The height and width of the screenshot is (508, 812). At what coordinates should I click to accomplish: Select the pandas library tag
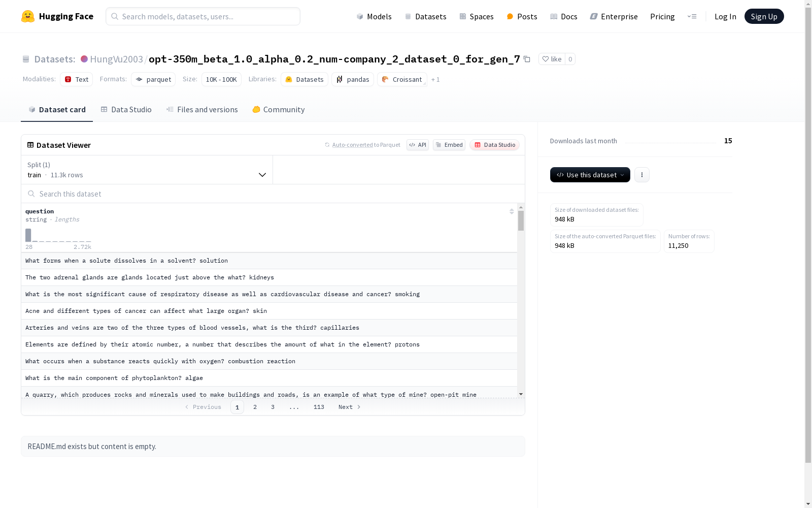(353, 79)
